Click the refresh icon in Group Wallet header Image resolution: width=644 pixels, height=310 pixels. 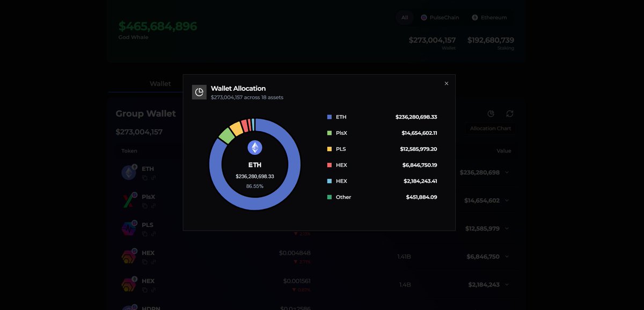[x=510, y=113]
